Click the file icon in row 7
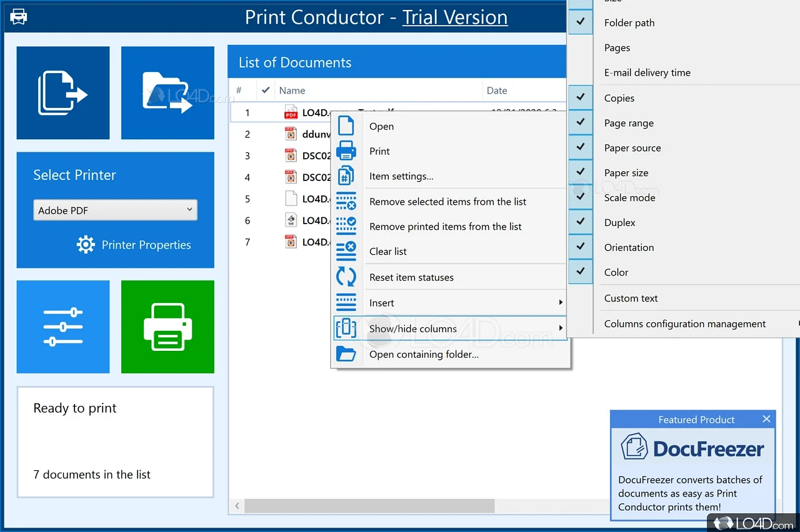The width and height of the screenshot is (800, 532). 291,242
